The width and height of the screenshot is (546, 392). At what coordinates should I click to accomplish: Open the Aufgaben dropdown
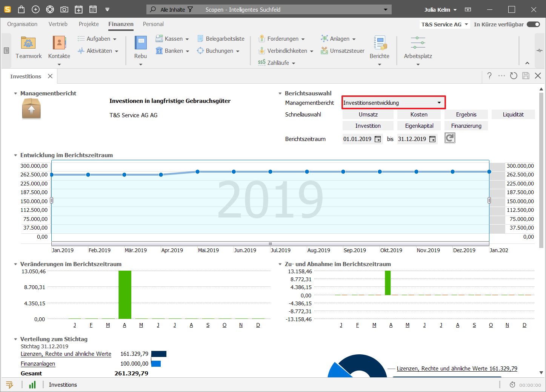point(97,39)
